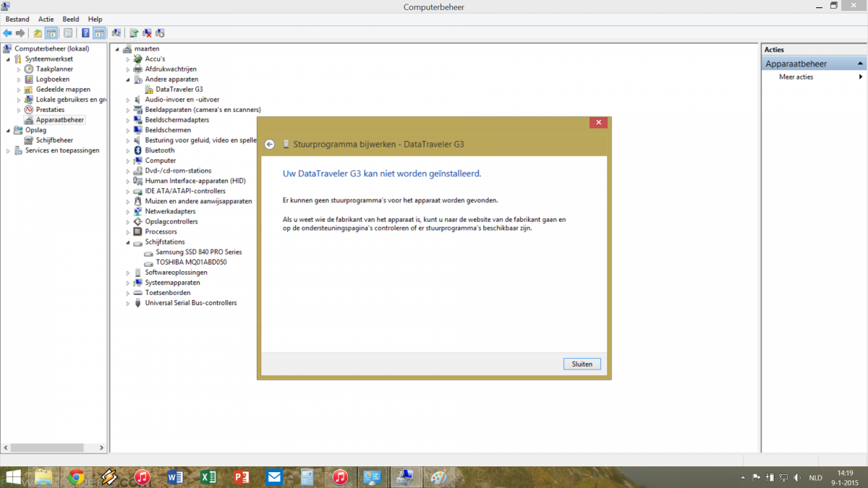Open the Actie menu

click(x=46, y=19)
